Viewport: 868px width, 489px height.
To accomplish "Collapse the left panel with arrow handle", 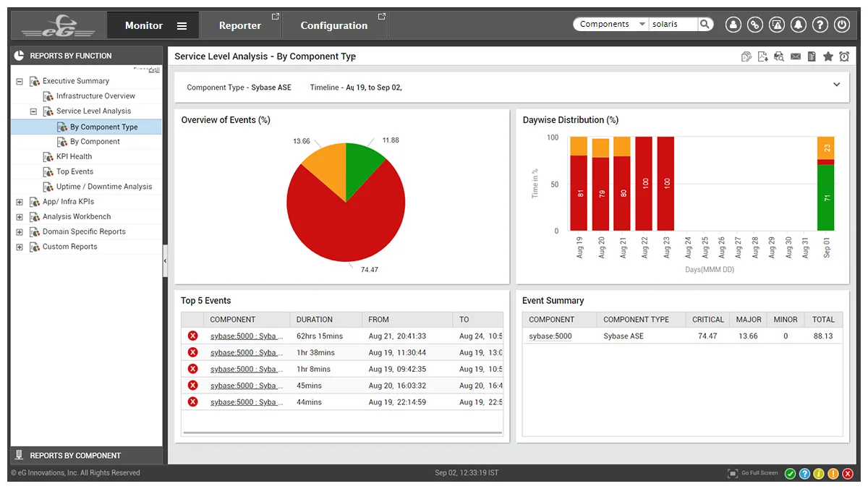I will tap(165, 260).
